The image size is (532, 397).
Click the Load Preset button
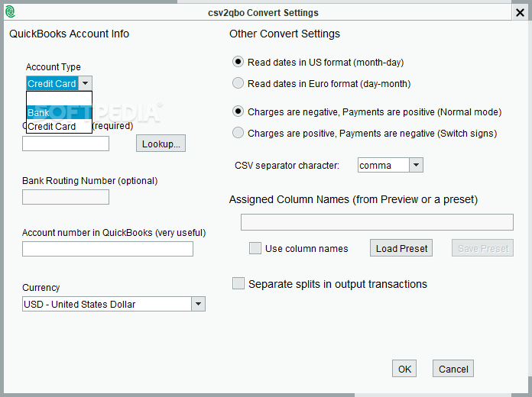tap(401, 248)
